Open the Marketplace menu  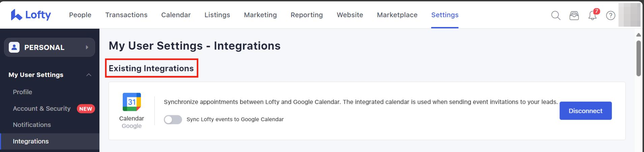[x=397, y=15]
